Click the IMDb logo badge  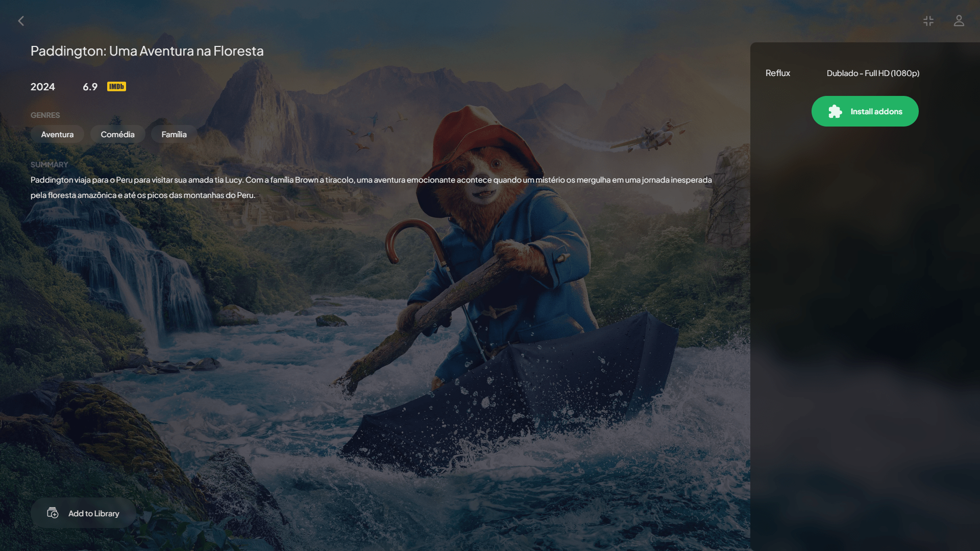[116, 87]
